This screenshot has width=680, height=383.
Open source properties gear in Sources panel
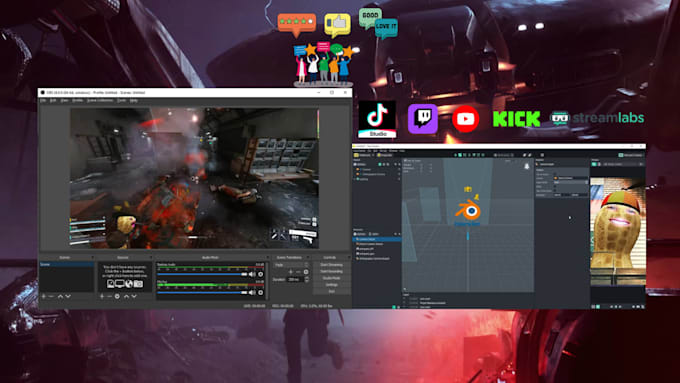(117, 296)
